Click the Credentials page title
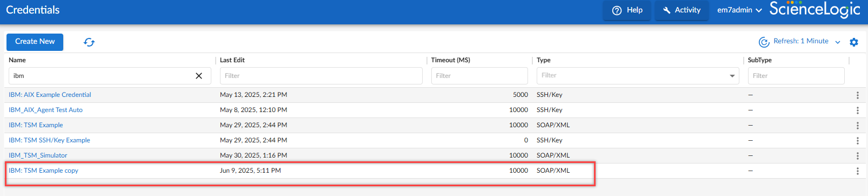Viewport: 868px width, 196px height. (33, 10)
